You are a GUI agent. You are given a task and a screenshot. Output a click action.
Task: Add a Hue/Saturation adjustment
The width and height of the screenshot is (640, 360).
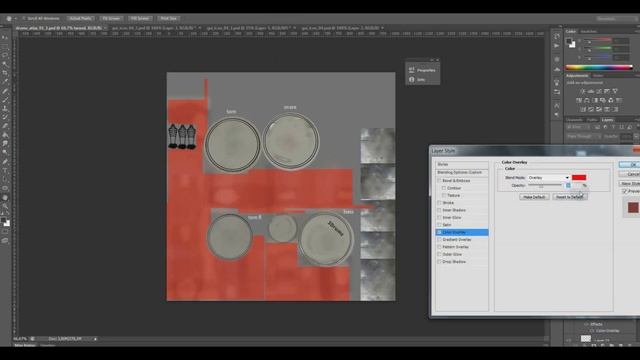[579, 100]
